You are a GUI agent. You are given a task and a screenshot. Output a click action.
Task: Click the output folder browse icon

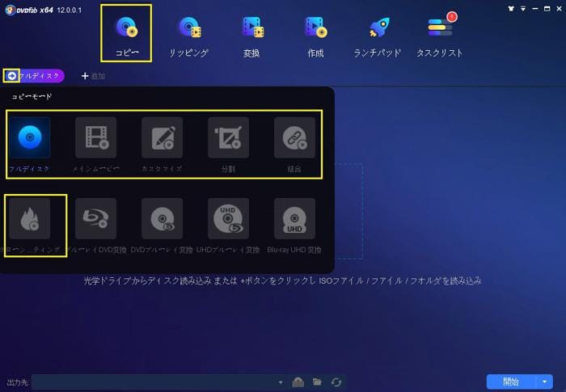(317, 381)
